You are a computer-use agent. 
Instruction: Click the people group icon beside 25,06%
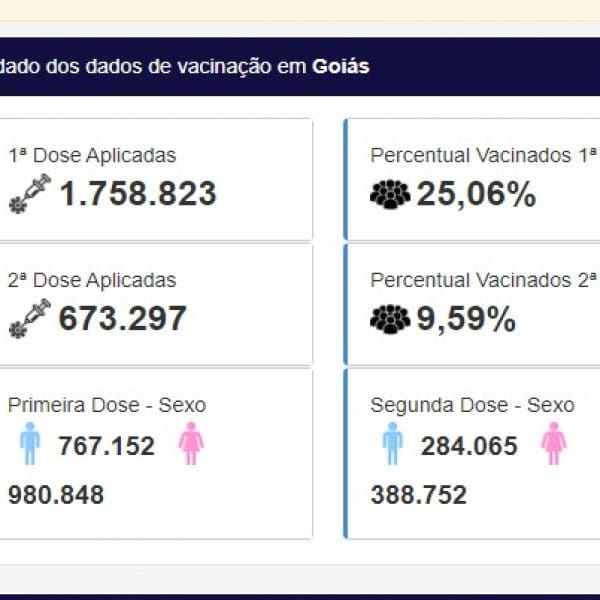(x=390, y=194)
